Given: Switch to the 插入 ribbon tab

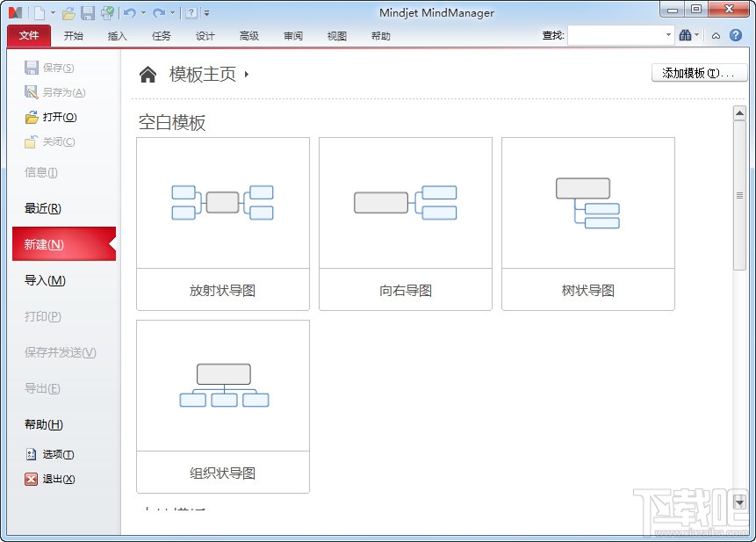Looking at the screenshot, I should click(118, 36).
